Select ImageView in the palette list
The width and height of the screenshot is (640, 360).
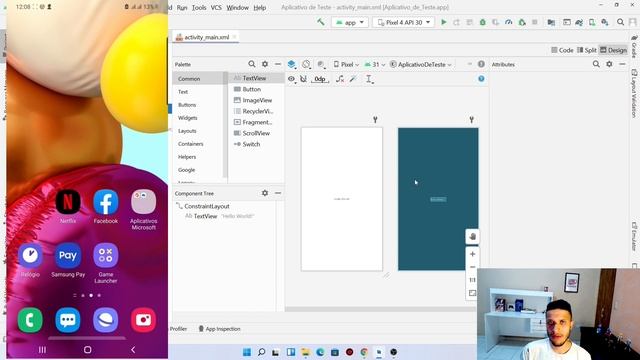click(256, 100)
